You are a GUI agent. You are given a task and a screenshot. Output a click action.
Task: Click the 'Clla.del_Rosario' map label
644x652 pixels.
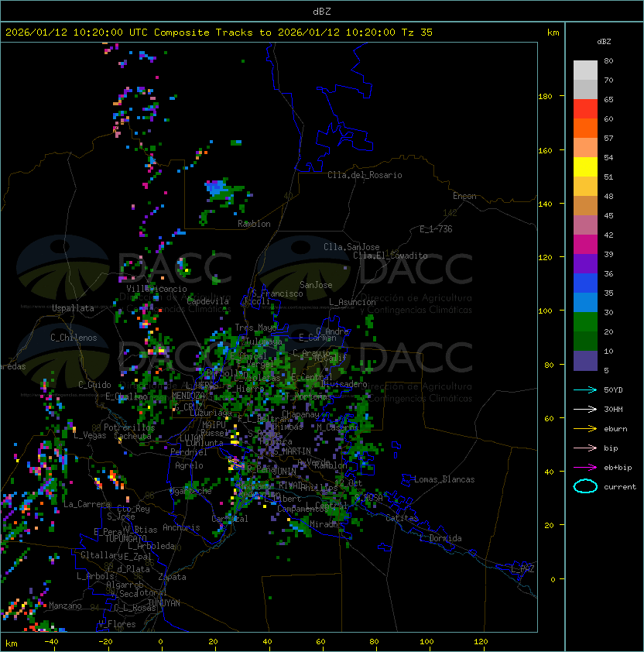click(365, 175)
